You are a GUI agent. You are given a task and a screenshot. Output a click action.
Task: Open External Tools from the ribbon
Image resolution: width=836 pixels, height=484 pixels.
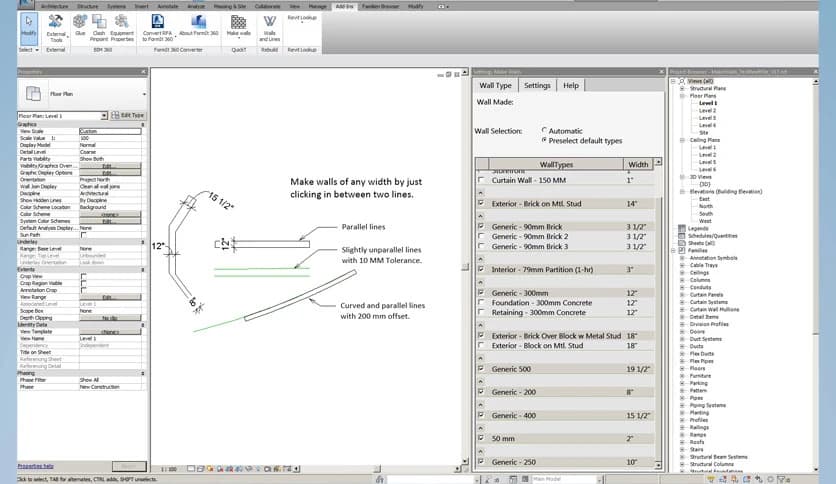tap(56, 27)
